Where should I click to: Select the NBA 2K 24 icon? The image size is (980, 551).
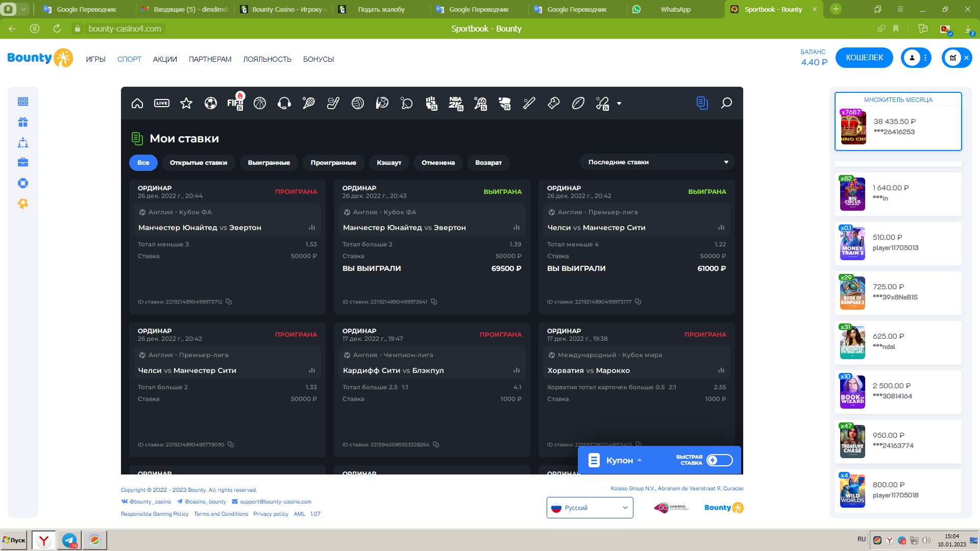tap(456, 104)
